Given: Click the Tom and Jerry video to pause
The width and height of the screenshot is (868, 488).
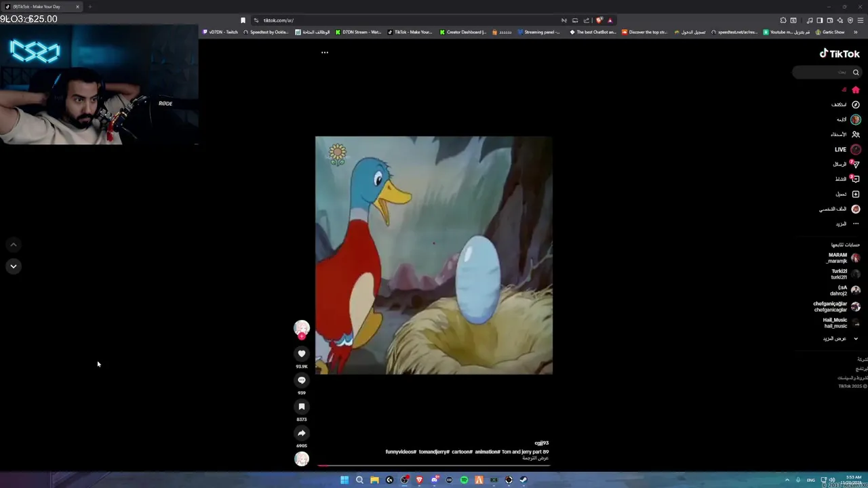Looking at the screenshot, I should click(x=434, y=255).
